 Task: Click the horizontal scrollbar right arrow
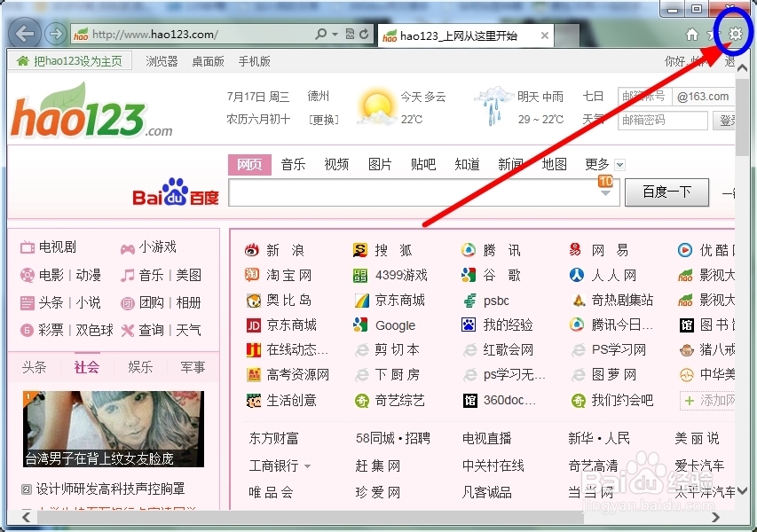[x=715, y=517]
